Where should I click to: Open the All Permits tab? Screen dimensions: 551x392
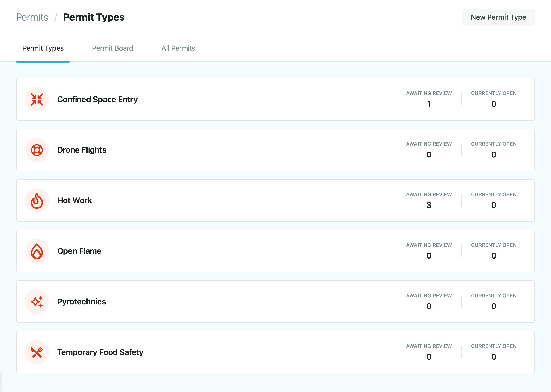(178, 48)
